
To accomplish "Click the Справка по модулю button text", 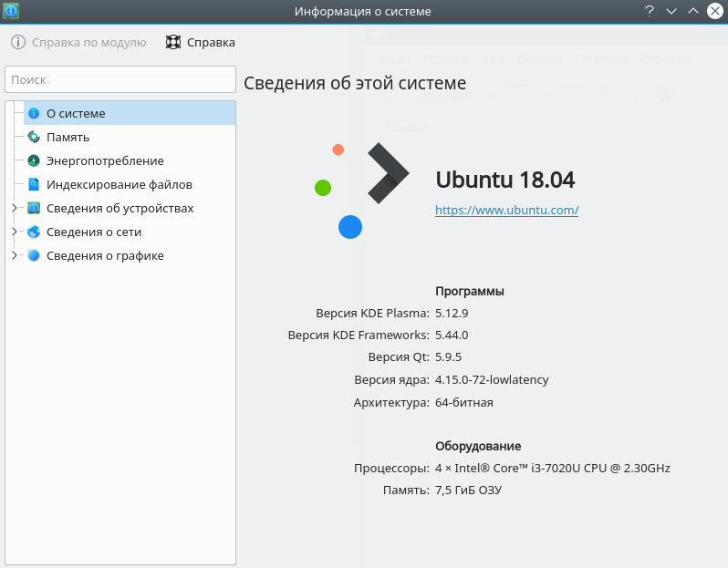I will point(89,42).
